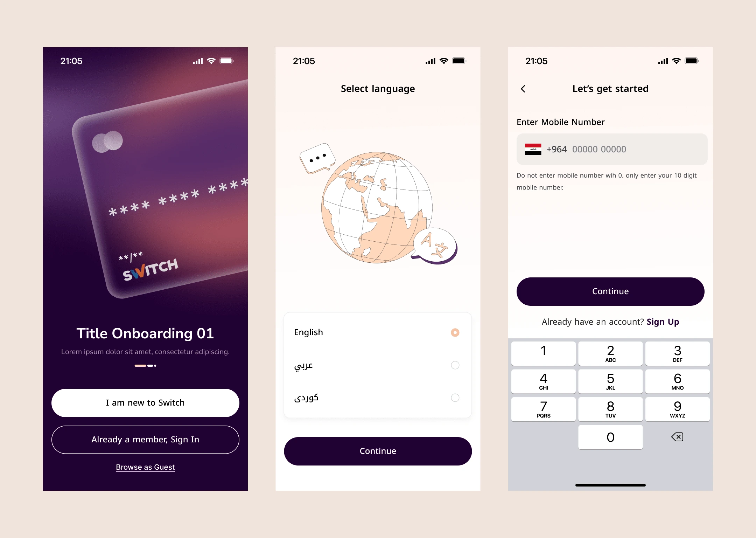756x538 pixels.
Task: Select the Arabic عربي radio button
Action: pyautogui.click(x=455, y=365)
